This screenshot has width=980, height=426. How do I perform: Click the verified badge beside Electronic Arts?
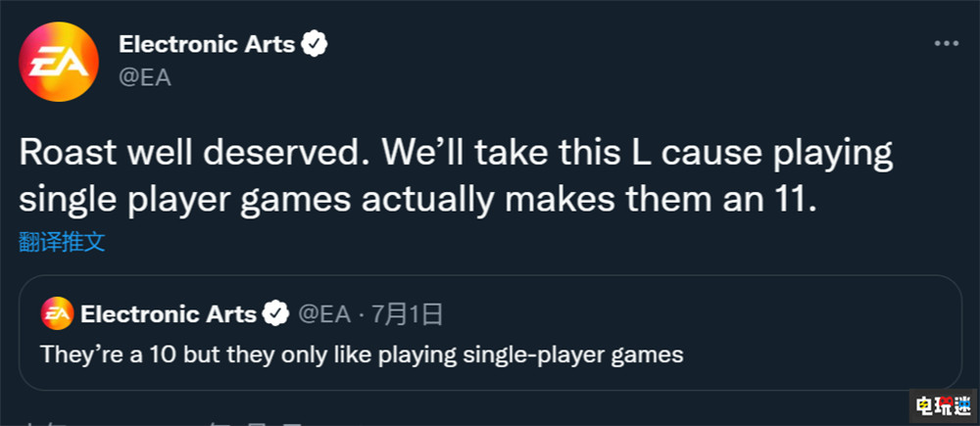click(x=315, y=44)
